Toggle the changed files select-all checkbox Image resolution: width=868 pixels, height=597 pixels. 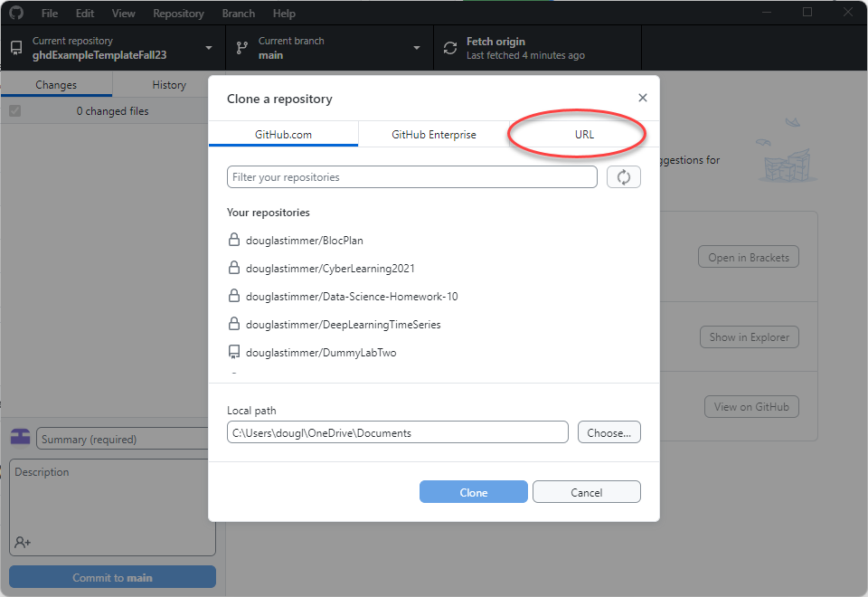[x=14, y=111]
